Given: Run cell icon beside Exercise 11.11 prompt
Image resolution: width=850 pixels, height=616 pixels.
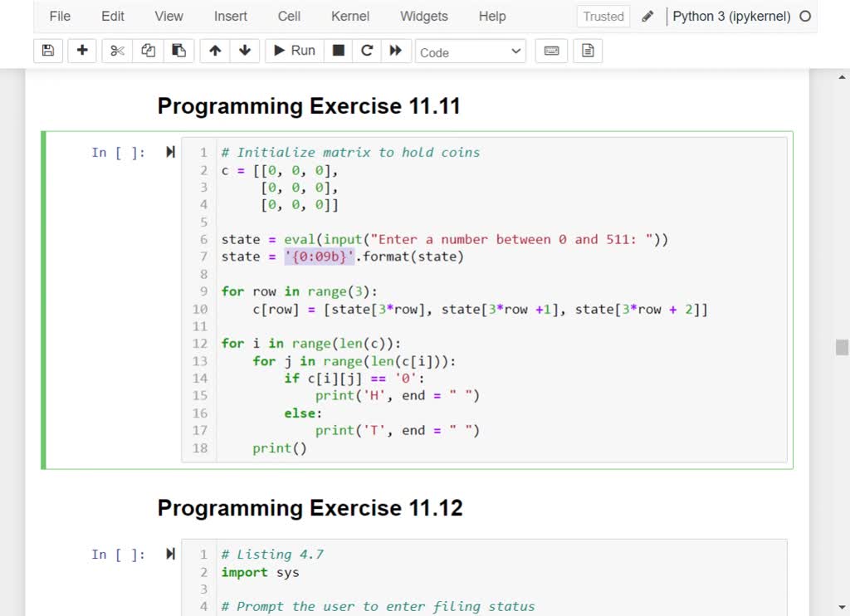Looking at the screenshot, I should click(x=170, y=152).
